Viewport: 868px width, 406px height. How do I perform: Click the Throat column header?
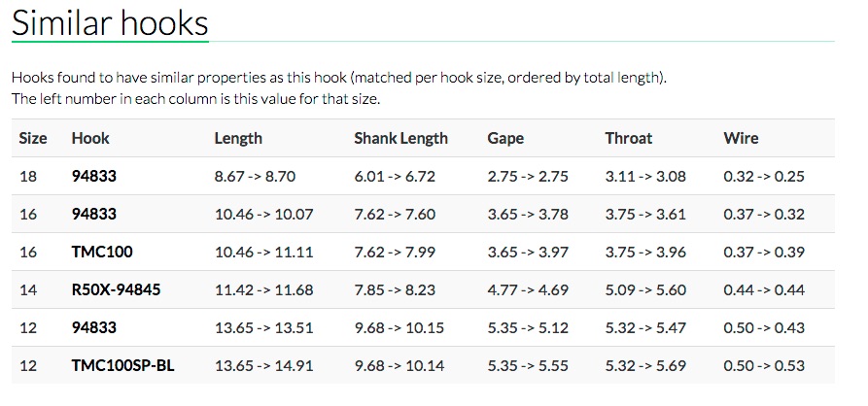coord(628,138)
